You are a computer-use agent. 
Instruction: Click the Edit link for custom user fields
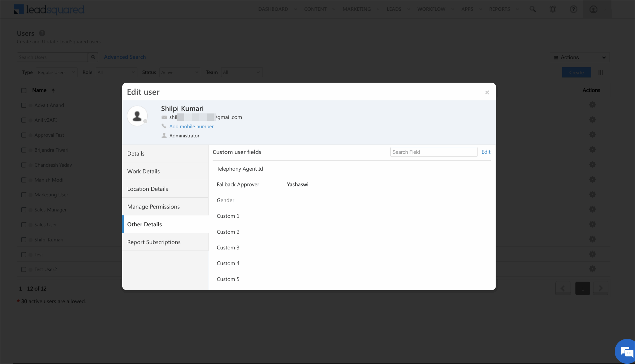click(x=486, y=152)
